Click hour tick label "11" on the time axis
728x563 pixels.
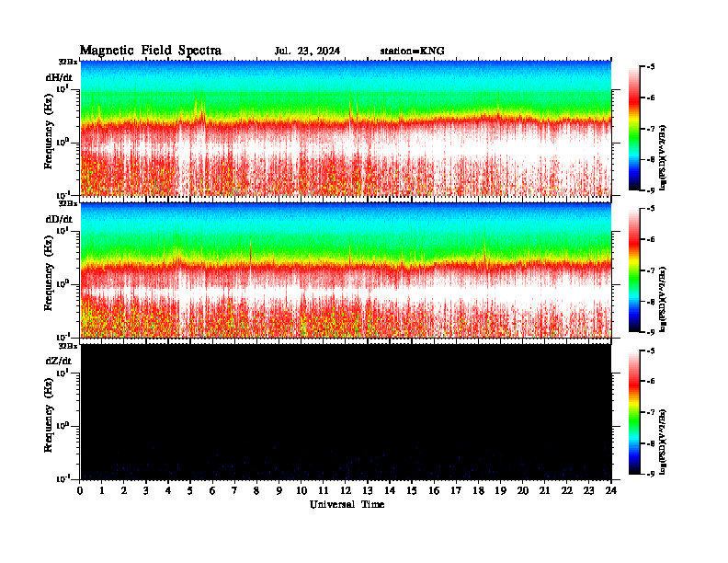click(324, 491)
